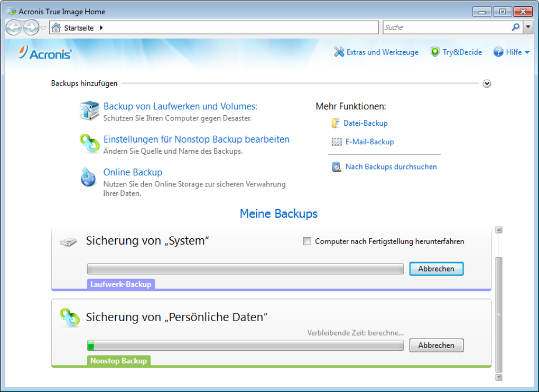The width and height of the screenshot is (539, 392).
Task: Click the Nonstop Backup settings icon
Action: (89, 143)
